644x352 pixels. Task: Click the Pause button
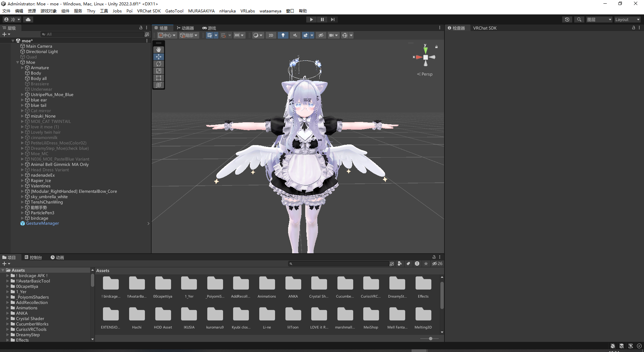[322, 19]
